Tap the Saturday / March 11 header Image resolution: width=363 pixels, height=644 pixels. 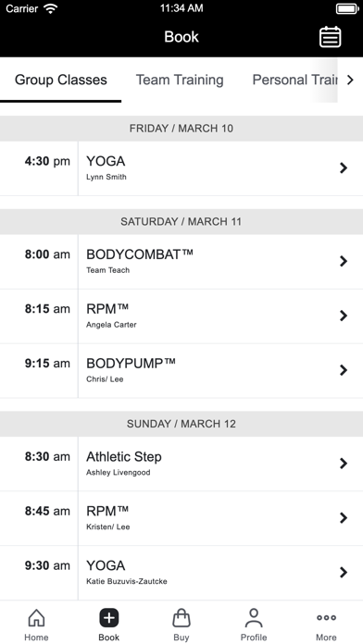click(181, 222)
